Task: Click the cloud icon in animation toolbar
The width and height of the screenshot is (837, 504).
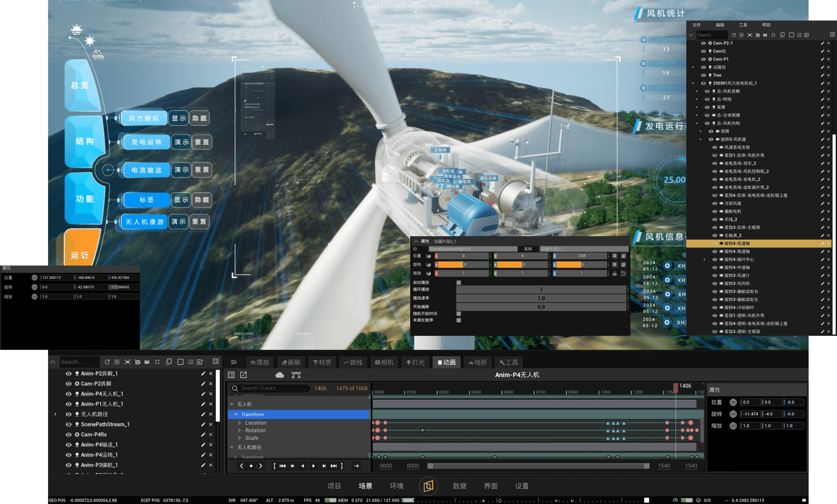Action: point(280,375)
